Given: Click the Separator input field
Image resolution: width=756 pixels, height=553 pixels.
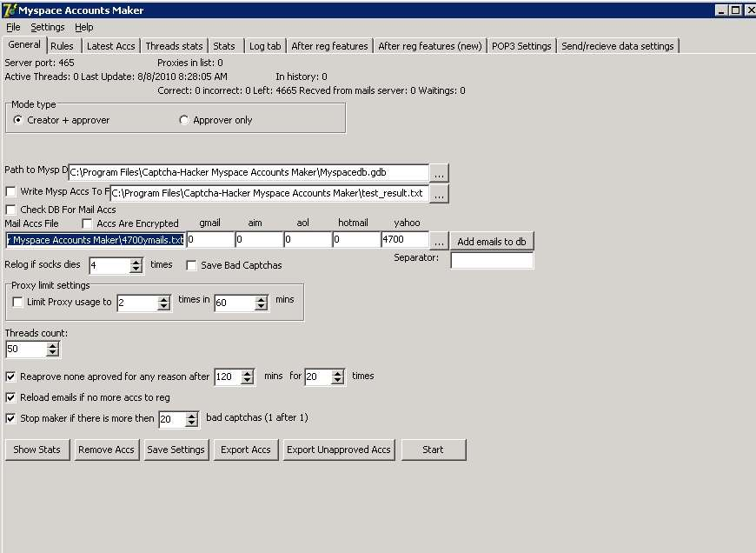Looking at the screenshot, I should point(492,260).
